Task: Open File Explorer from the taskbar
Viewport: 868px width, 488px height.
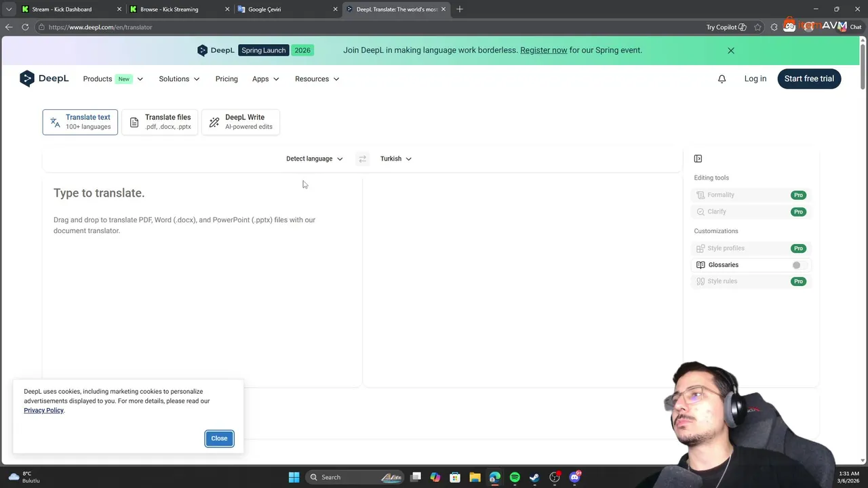Action: pyautogui.click(x=475, y=477)
